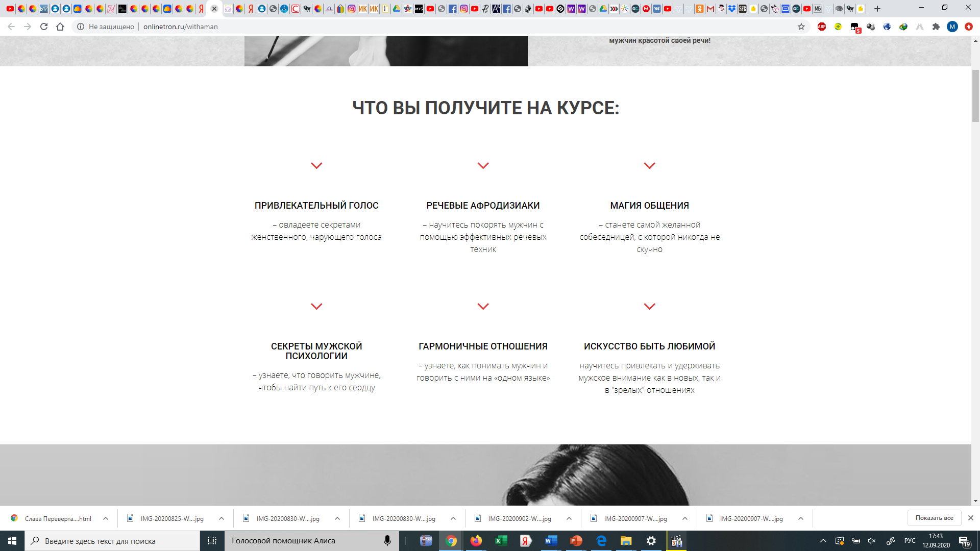Expand options for Слава Переверта html download
Screen dimensions: 980x551
106,518
